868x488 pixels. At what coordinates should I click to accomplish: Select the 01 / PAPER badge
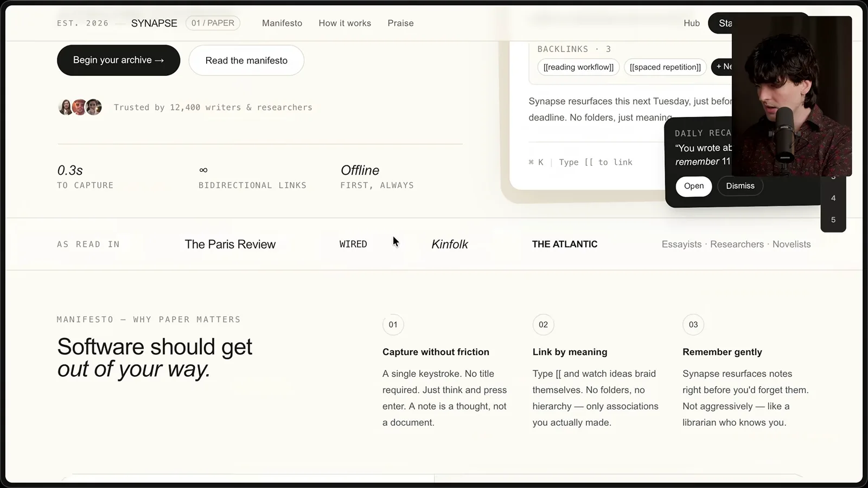coord(213,23)
